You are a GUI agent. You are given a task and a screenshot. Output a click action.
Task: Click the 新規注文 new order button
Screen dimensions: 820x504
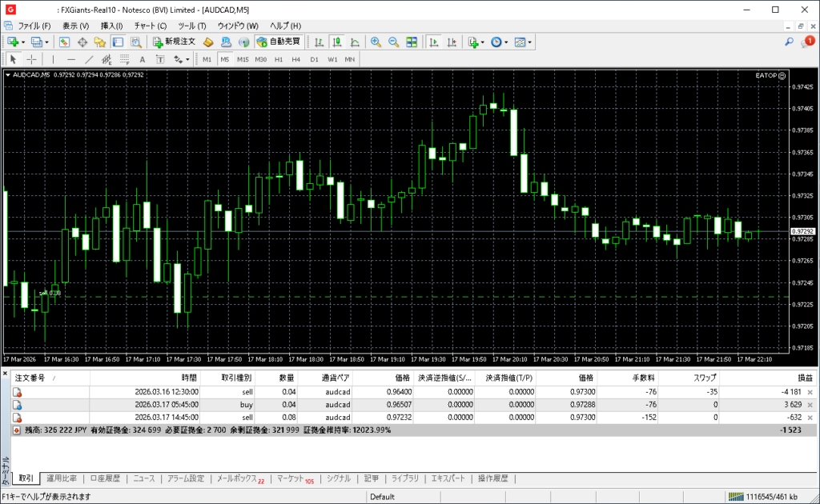pyautogui.click(x=174, y=42)
